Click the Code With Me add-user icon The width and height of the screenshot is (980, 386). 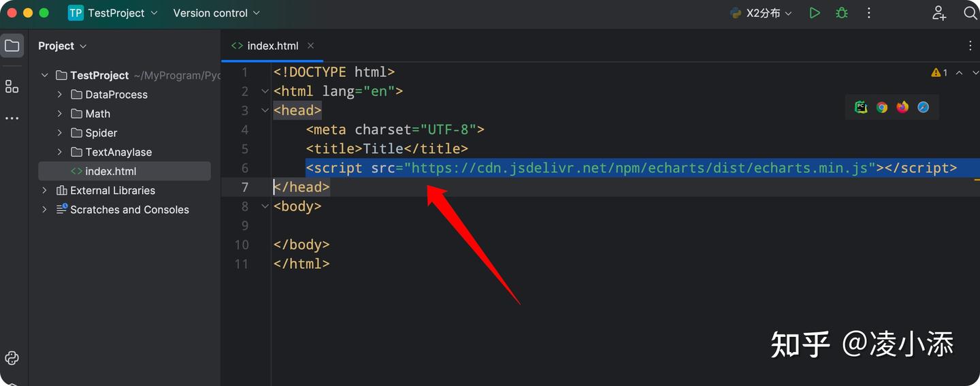(x=940, y=13)
